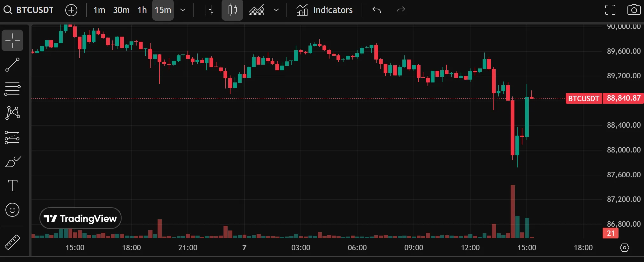Take a chart snapshot with camera icon
This screenshot has width=644, height=262.
point(633,10)
